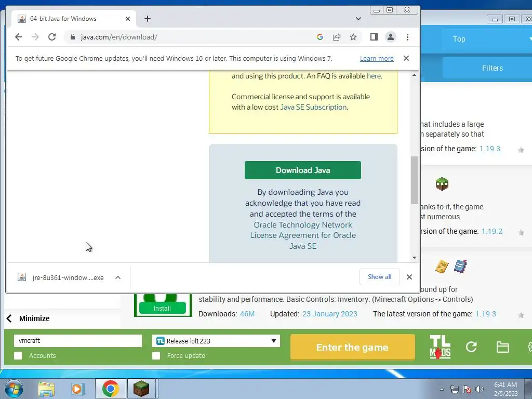
Task: Open Windows Media Player taskbar icon
Action: (x=77, y=389)
